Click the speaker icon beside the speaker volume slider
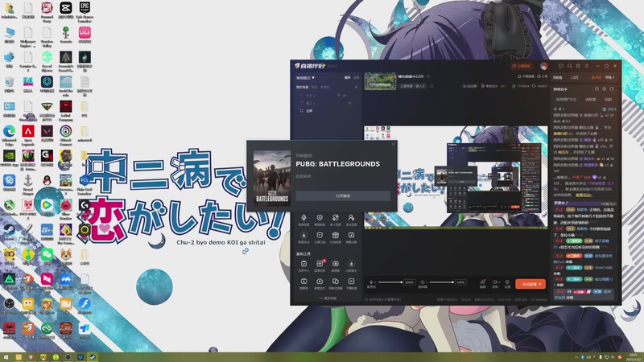This screenshot has height=362, width=644. tap(422, 282)
